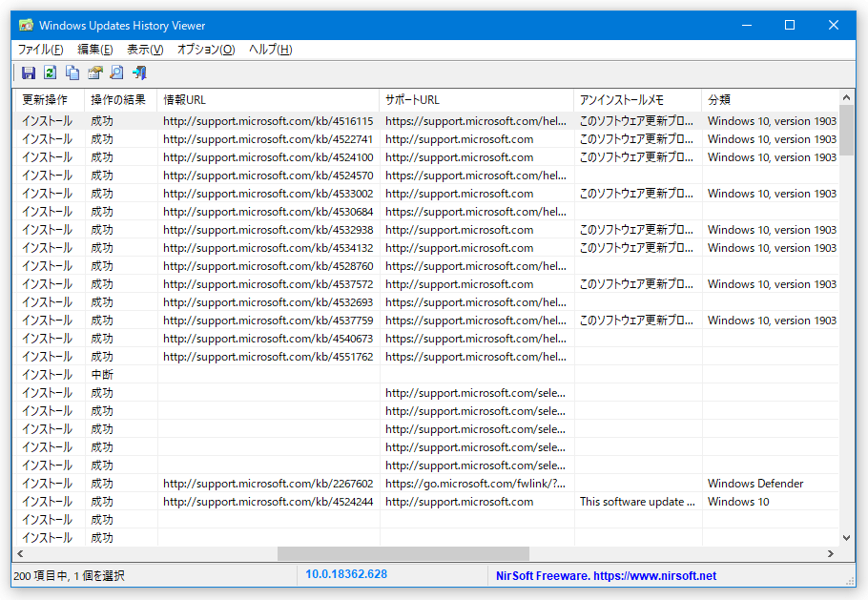Click the app icon in the title bar
The image size is (868, 600).
point(26,26)
